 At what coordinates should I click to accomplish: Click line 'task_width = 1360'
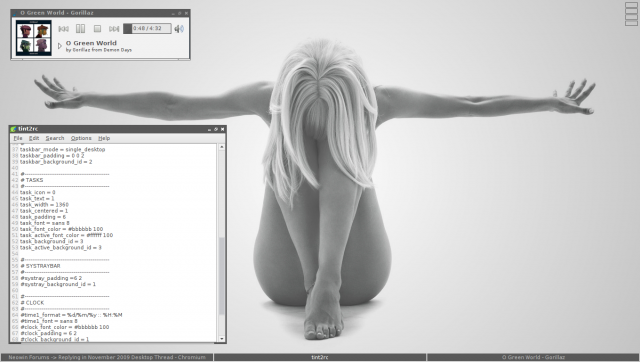(x=44, y=205)
